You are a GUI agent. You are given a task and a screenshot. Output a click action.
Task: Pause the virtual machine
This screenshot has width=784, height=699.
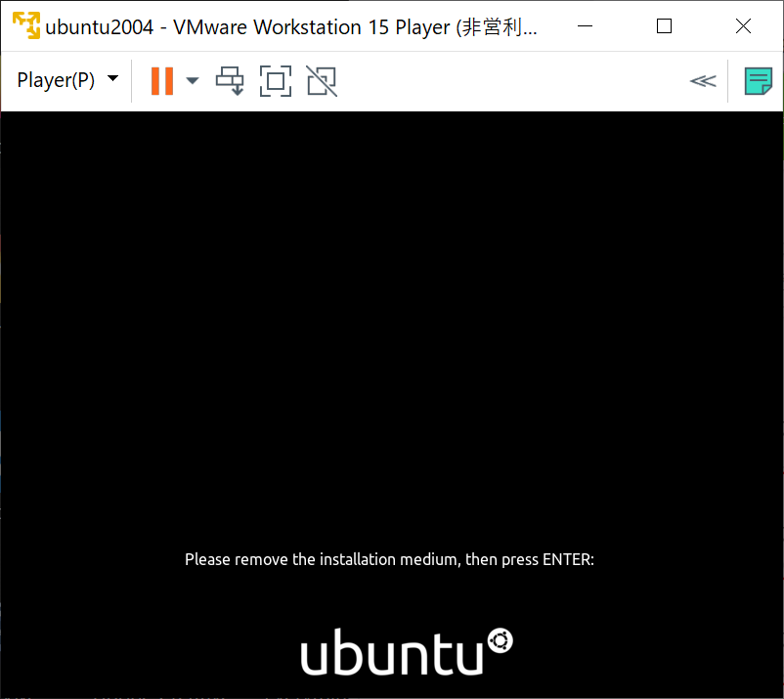click(162, 80)
